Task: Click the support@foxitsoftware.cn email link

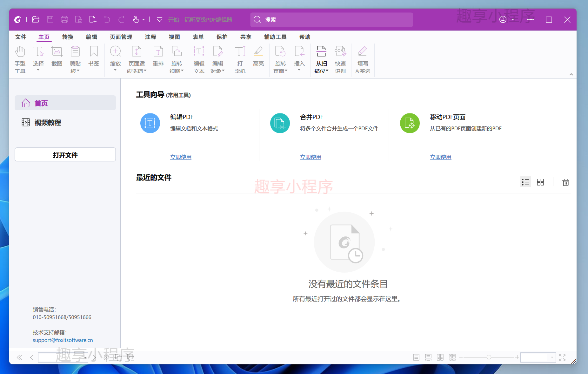Action: point(63,340)
